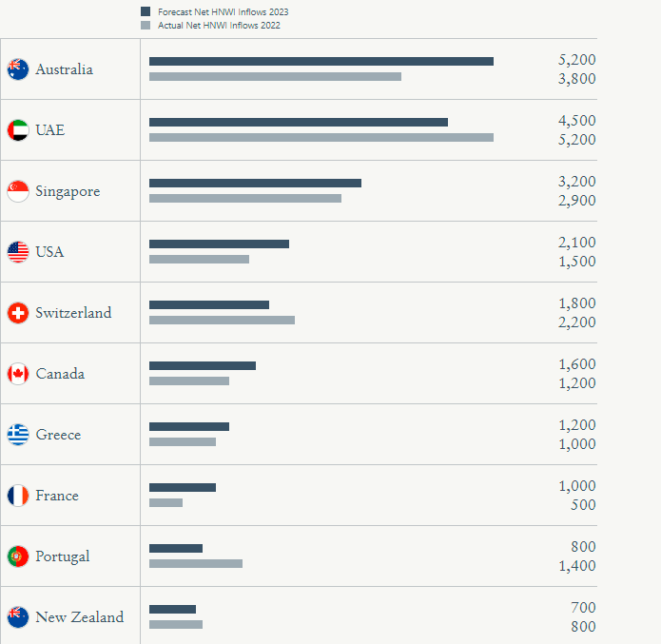The width and height of the screenshot is (661, 644).
Task: Select UAE's 2022 actual inflows bar
Action: click(321, 138)
